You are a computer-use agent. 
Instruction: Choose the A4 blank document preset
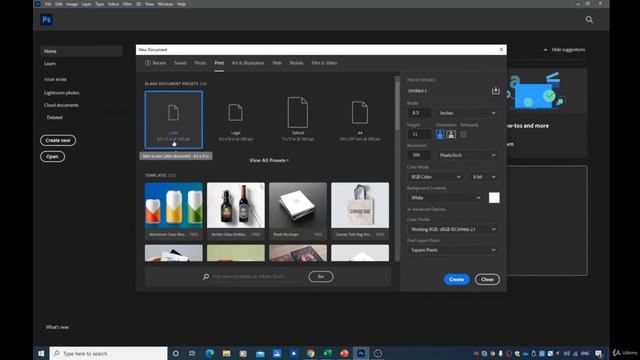click(x=360, y=120)
